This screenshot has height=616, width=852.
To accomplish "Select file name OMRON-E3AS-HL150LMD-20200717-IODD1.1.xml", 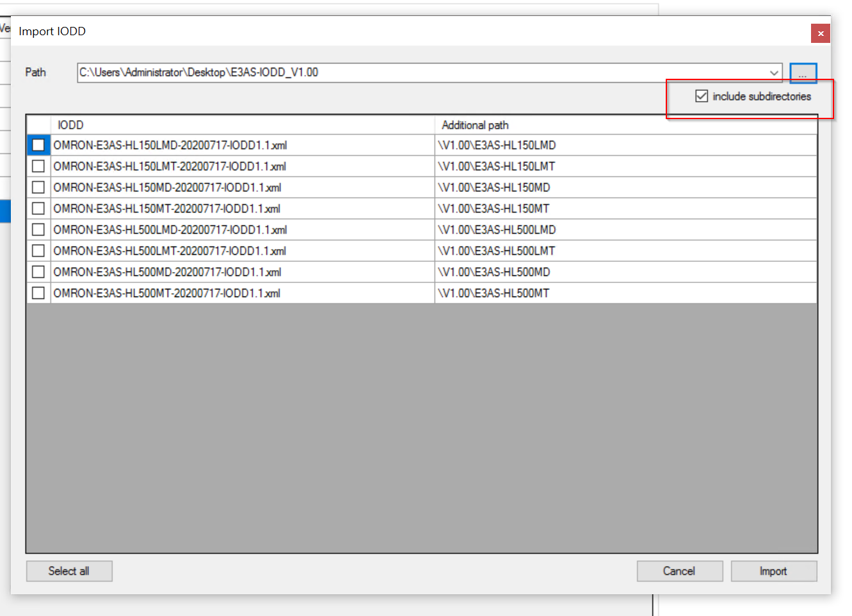I will point(170,145).
